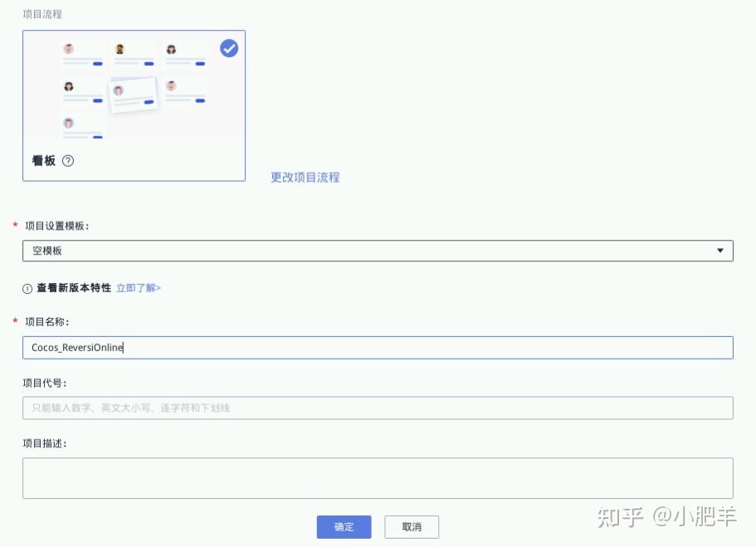The image size is (756, 547).
Task: Open the 更改项目流程 link
Action: click(x=304, y=178)
